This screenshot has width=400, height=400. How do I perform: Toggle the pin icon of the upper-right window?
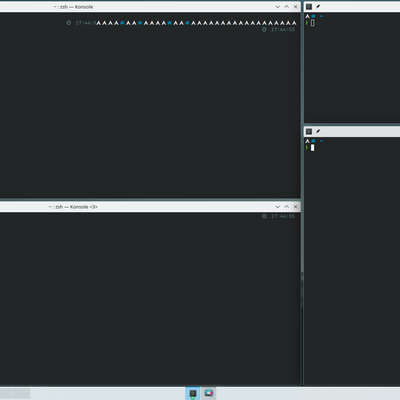tap(318, 7)
